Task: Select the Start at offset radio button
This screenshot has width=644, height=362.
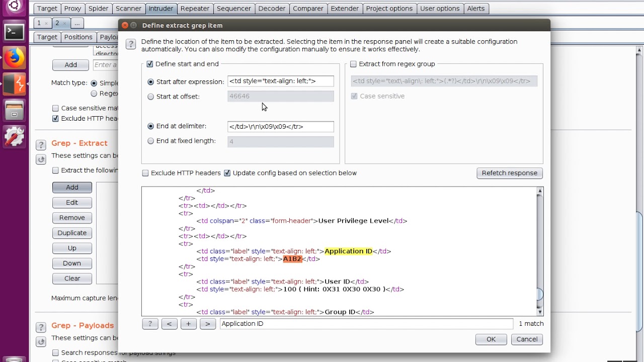Action: pyautogui.click(x=150, y=97)
